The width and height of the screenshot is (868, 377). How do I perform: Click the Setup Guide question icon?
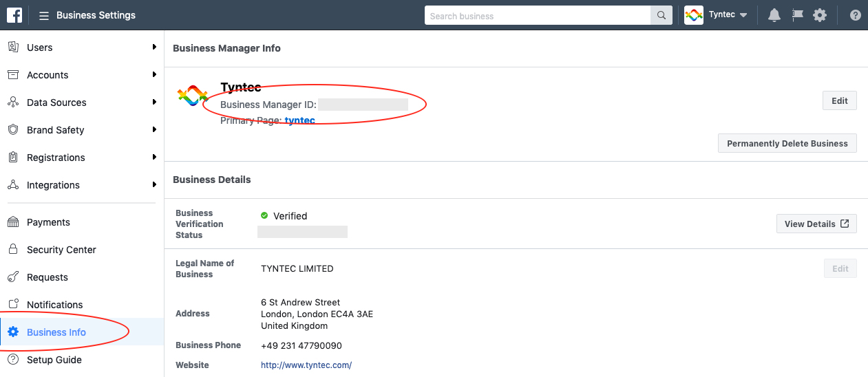click(x=13, y=359)
